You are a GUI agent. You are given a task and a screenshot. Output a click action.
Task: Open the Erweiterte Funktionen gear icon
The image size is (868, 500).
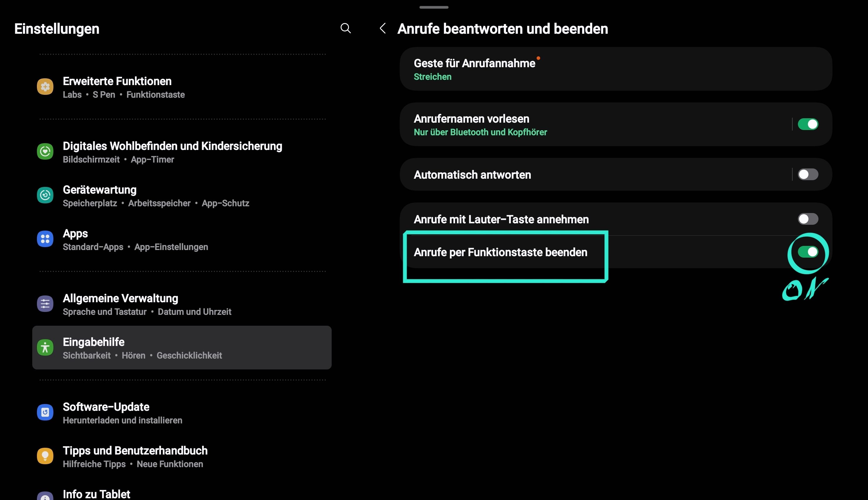45,87
